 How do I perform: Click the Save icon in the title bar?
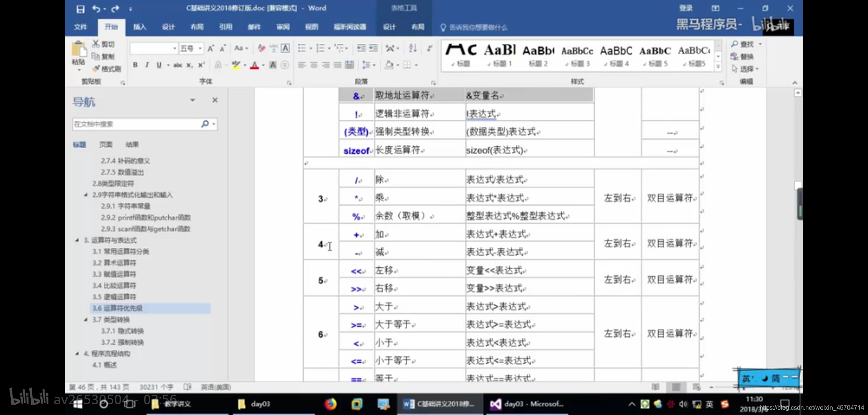tap(80, 9)
